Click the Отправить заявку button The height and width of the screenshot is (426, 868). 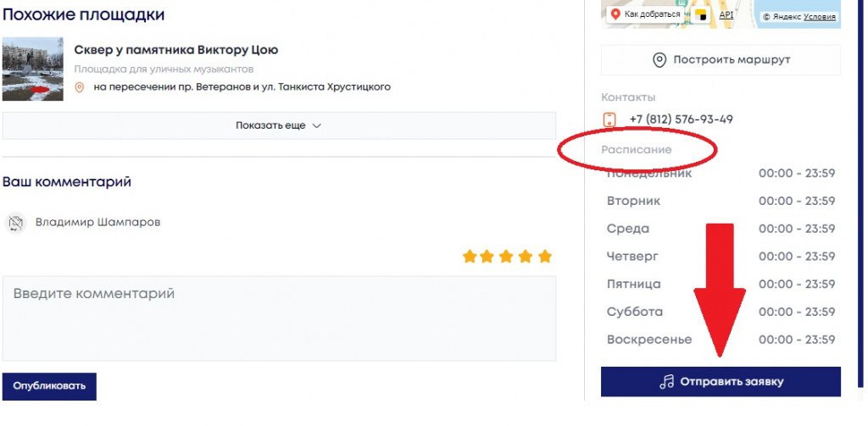click(x=721, y=382)
